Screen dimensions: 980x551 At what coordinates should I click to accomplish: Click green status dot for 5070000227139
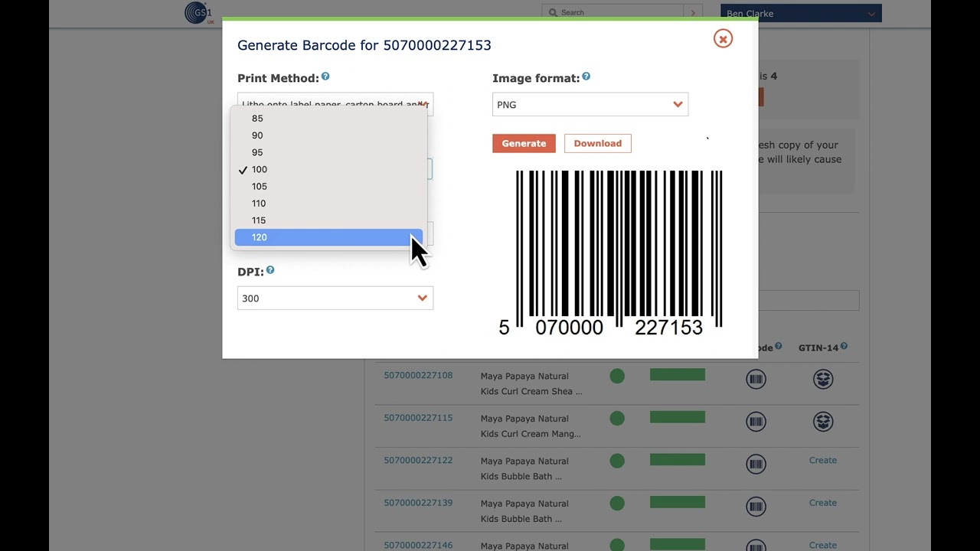click(x=617, y=504)
